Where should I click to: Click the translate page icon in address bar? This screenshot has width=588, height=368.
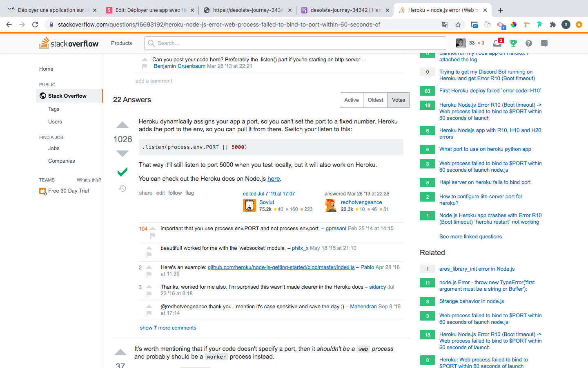tap(445, 25)
